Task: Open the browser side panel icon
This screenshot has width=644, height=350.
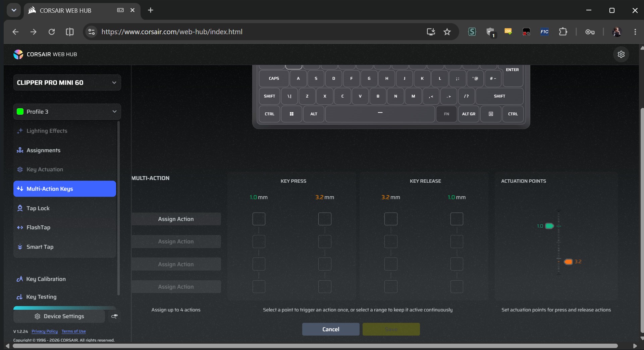Action: point(70,32)
